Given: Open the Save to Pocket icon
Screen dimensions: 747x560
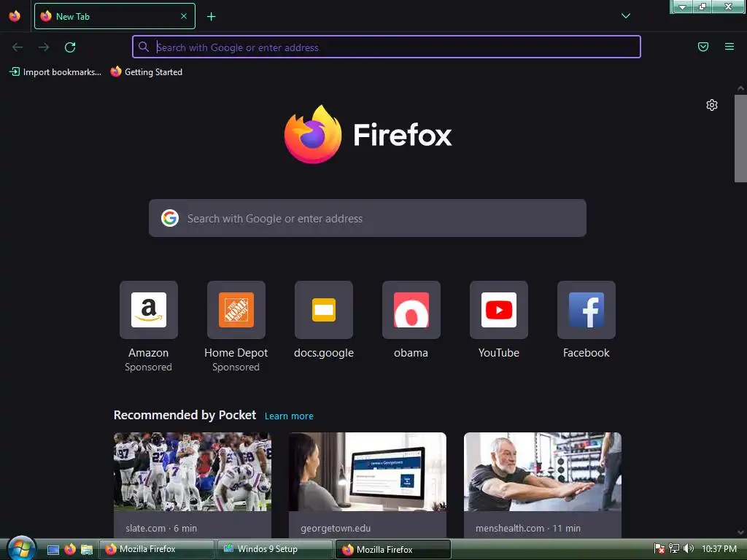Looking at the screenshot, I should [703, 47].
